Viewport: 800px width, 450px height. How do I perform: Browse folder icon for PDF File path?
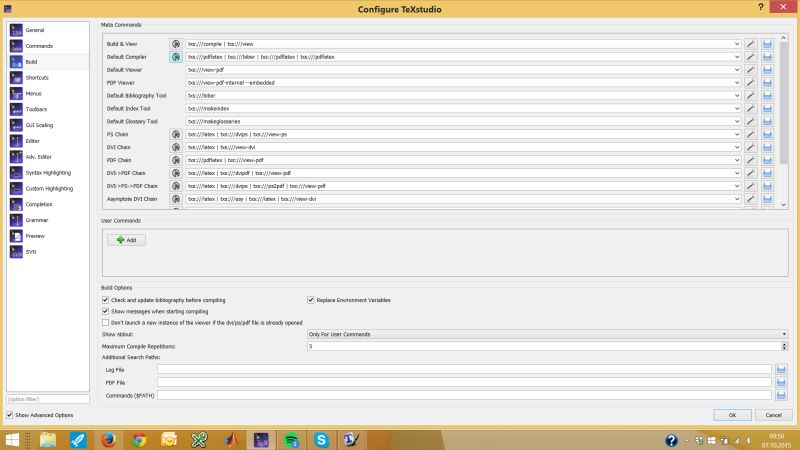pyautogui.click(x=781, y=382)
